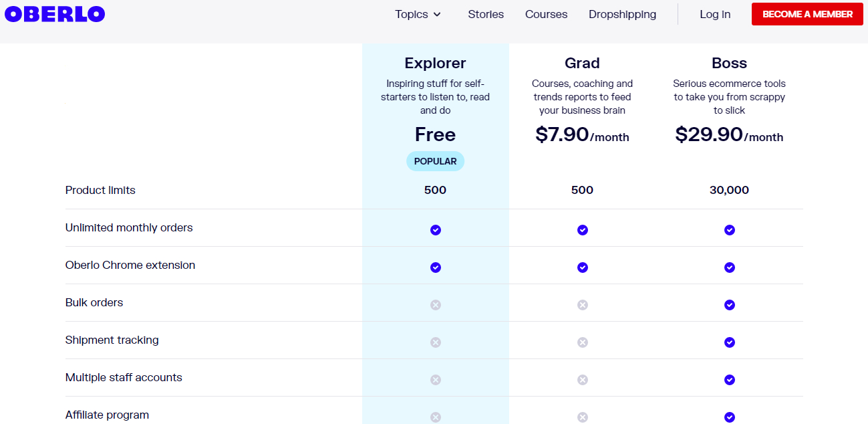
Task: Select the POPULAR badge under Free plan
Action: 435,161
